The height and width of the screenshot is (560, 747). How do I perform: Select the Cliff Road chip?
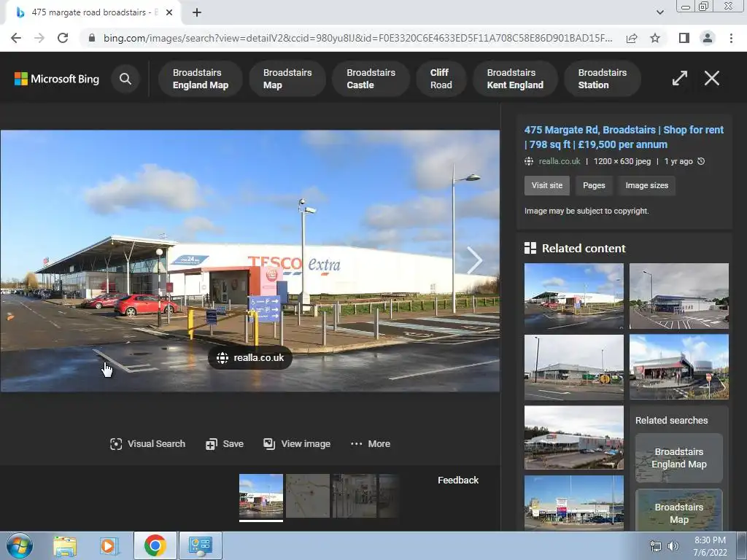(x=441, y=79)
